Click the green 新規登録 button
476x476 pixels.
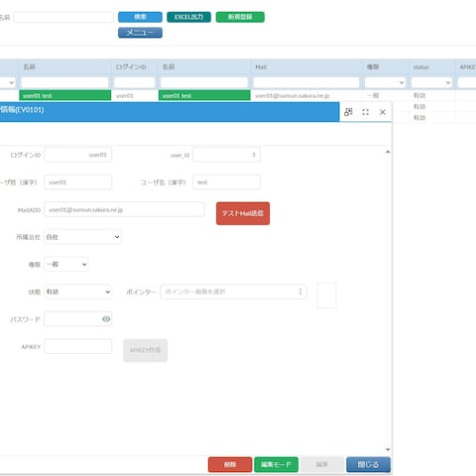click(240, 17)
